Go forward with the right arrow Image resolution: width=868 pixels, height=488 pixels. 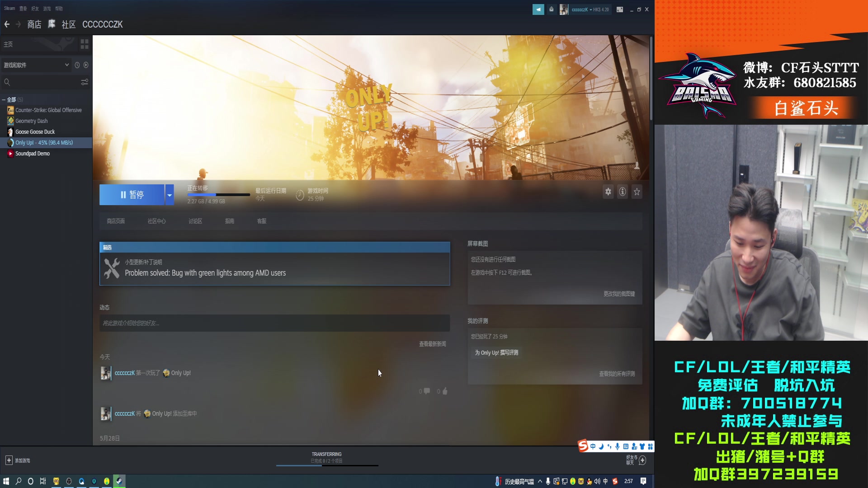click(19, 24)
